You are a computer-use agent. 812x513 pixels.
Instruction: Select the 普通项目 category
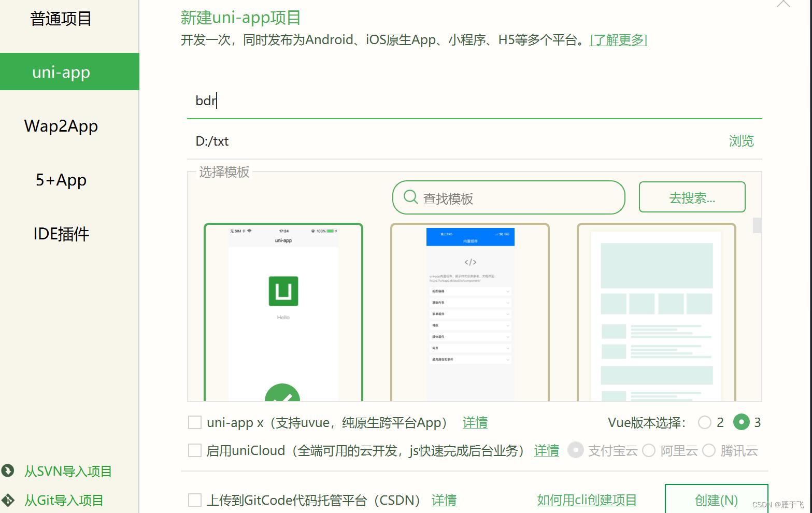coord(61,19)
